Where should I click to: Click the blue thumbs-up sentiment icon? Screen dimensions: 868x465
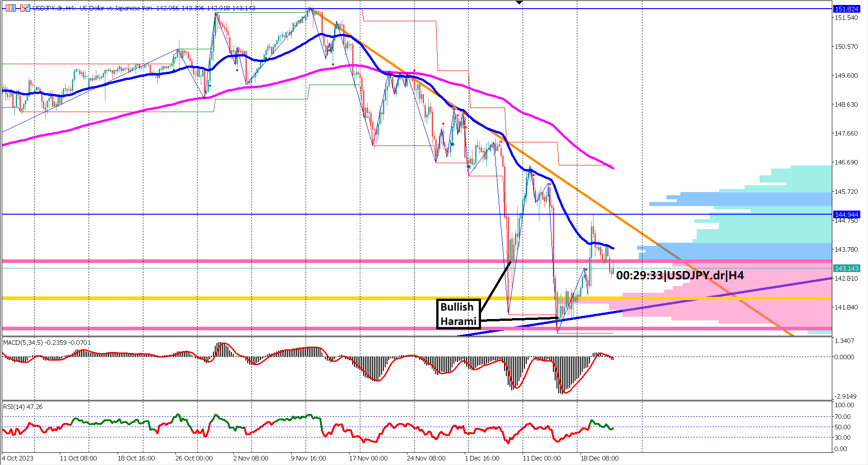point(28,8)
